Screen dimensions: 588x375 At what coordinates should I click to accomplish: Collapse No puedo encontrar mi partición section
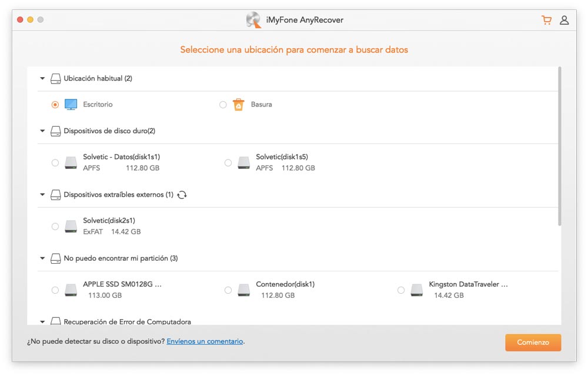tap(42, 258)
